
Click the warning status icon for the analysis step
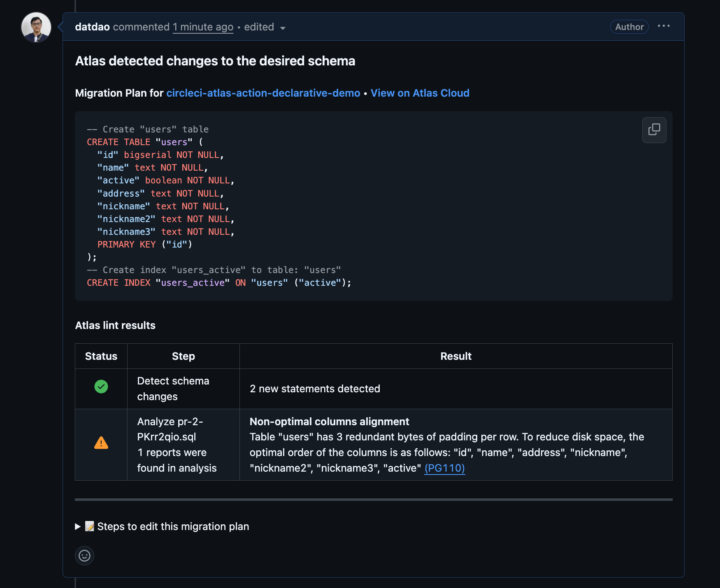pos(101,443)
